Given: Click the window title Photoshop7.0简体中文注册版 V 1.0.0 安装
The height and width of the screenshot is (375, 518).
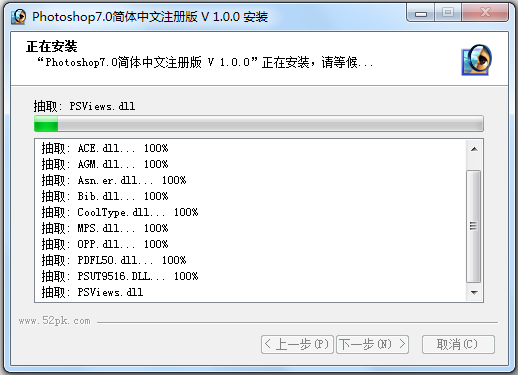Looking at the screenshot, I should [150, 16].
